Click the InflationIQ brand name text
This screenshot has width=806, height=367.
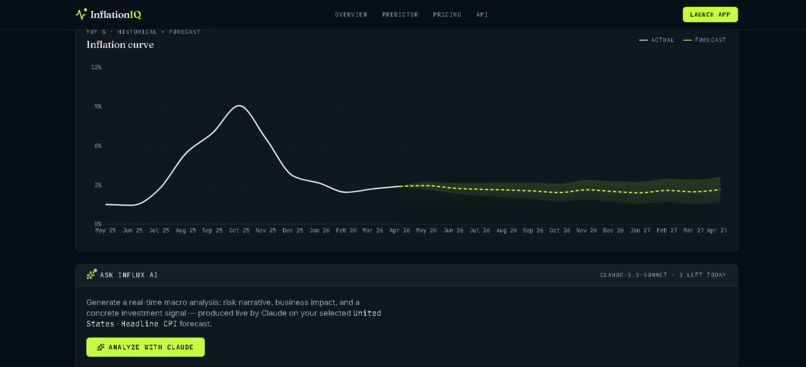[116, 14]
